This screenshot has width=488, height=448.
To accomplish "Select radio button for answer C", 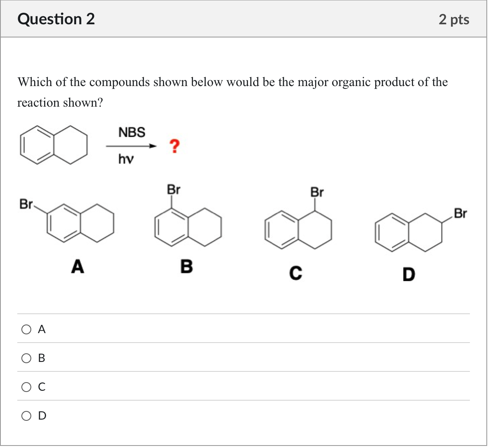I will [26, 387].
